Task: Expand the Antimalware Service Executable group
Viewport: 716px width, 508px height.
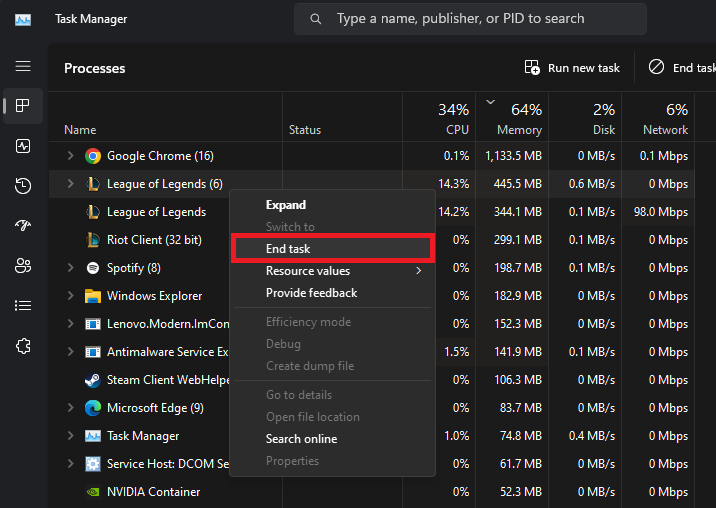Action: [x=70, y=352]
